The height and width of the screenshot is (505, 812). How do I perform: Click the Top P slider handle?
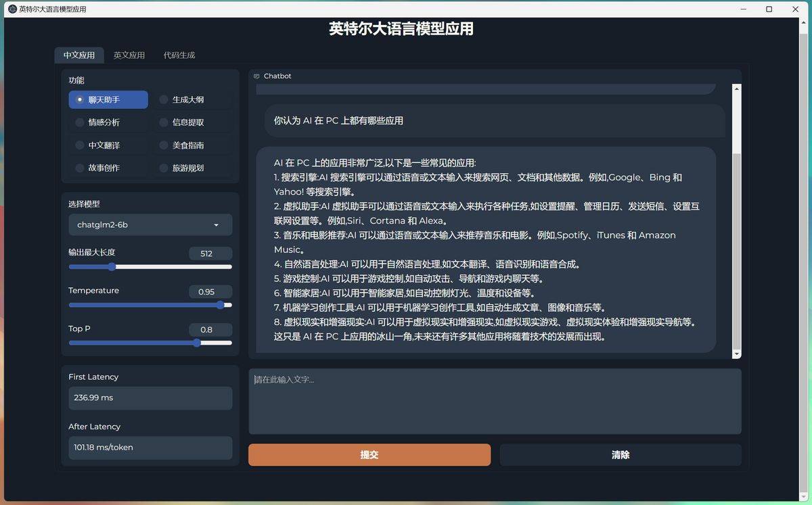(197, 343)
